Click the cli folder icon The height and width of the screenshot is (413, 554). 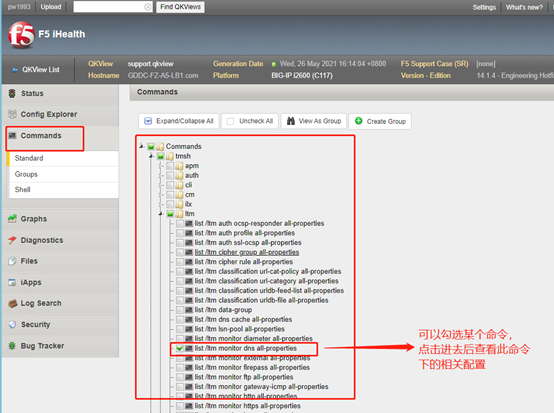(x=179, y=185)
